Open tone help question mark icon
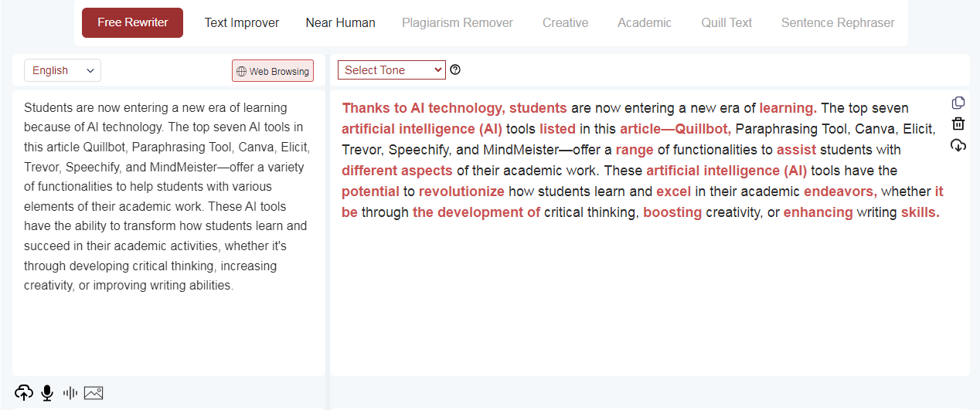This screenshot has height=410, width=980. (x=455, y=69)
